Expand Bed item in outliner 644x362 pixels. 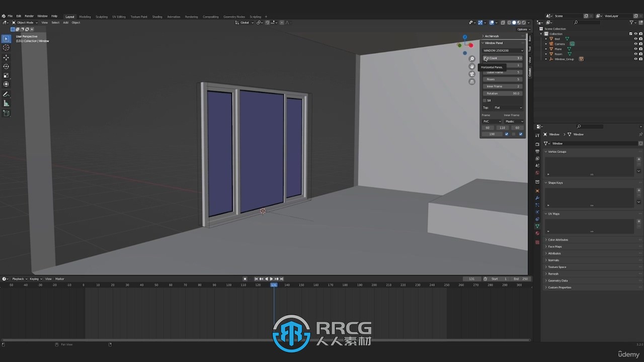coord(546,39)
